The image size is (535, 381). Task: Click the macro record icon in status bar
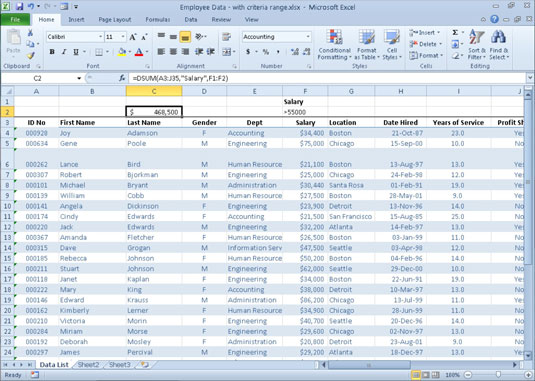[35, 375]
